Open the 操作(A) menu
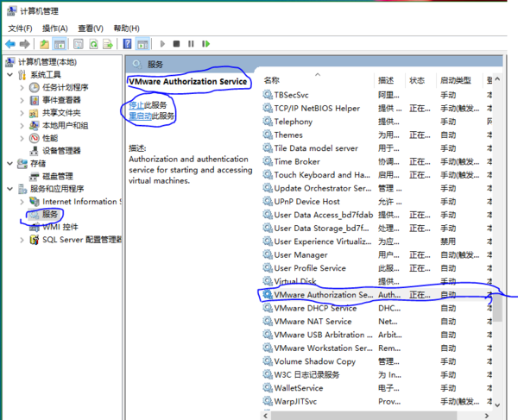The image size is (518, 420). click(55, 28)
